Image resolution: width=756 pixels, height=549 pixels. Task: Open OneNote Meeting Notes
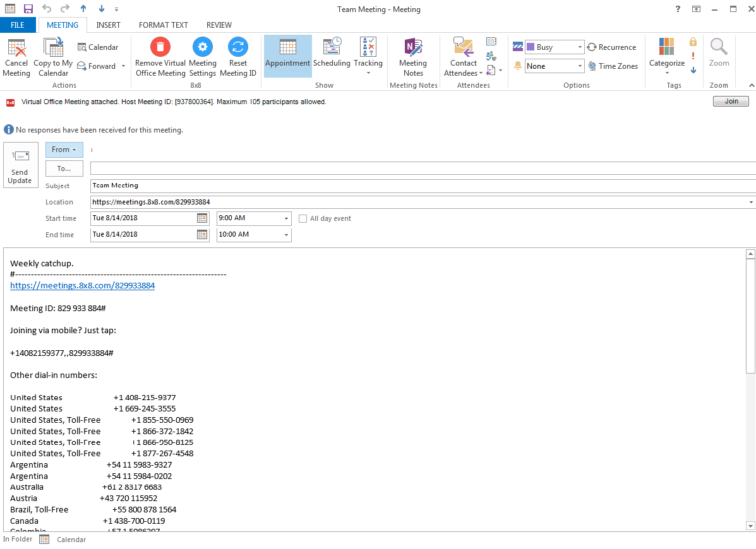coord(413,56)
